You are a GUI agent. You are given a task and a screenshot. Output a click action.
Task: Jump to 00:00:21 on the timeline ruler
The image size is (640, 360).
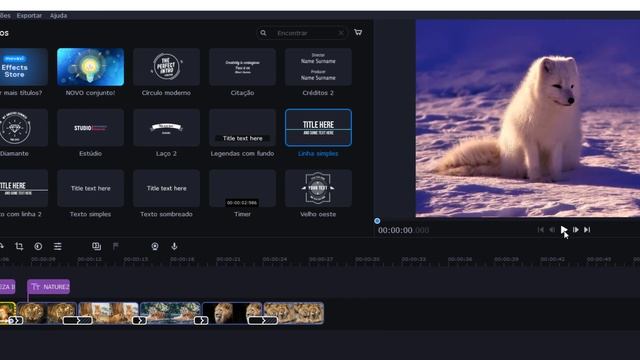(228, 259)
